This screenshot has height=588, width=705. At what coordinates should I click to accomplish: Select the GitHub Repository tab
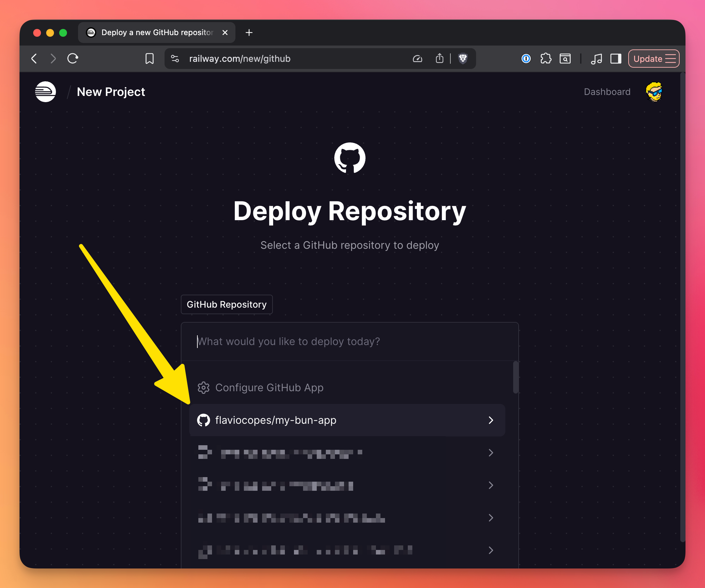click(x=227, y=304)
